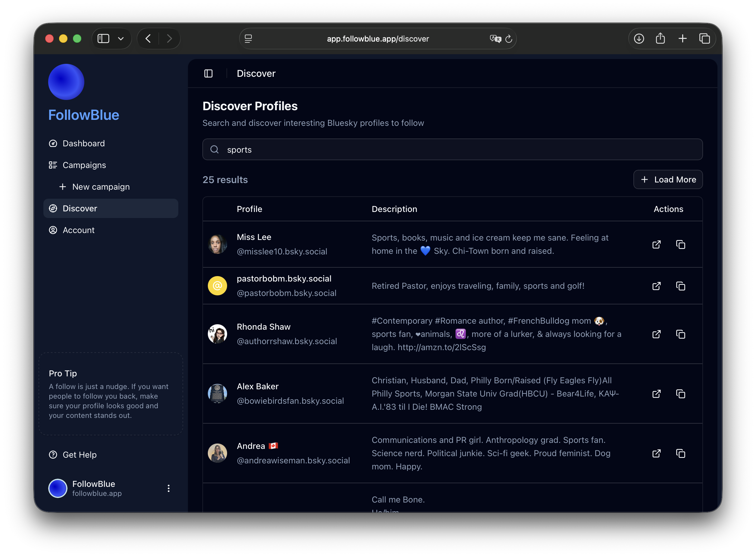
Task: Select the Discover compass icon
Action: click(x=53, y=208)
